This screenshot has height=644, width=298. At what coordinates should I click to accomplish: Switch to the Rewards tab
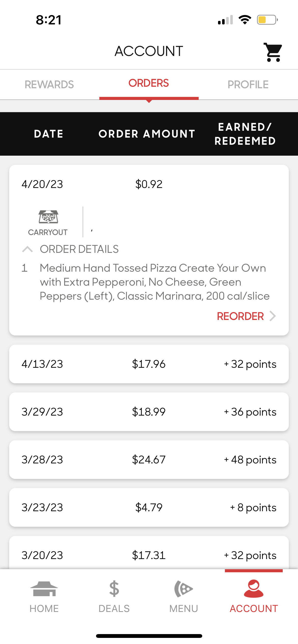pos(49,84)
